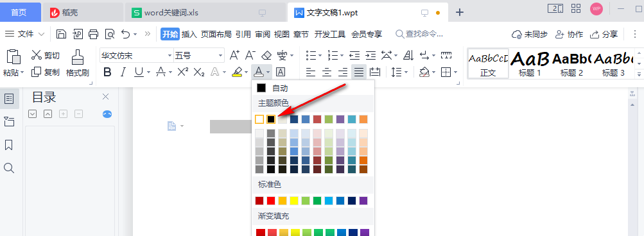The image size is (644, 236).
Task: Open the line spacing dropdown
Action: (x=399, y=72)
